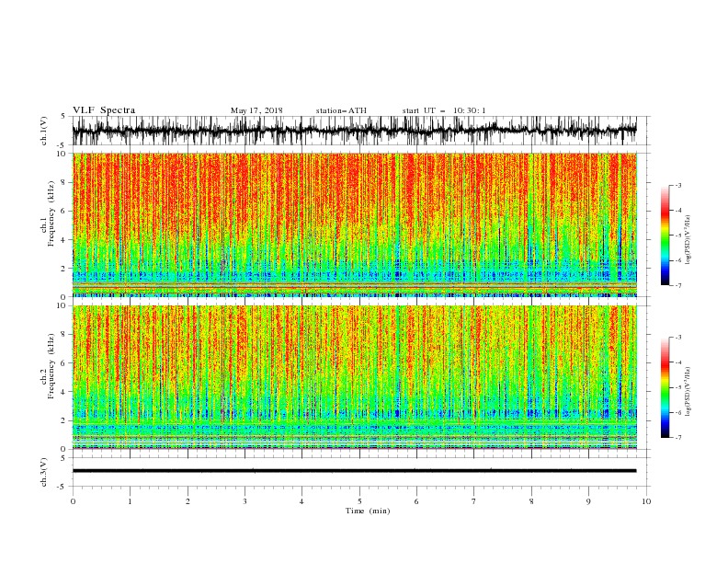Click the "5" voltage tick of ch.1 waveform
The width and height of the screenshot is (728, 563).
[x=63, y=117]
